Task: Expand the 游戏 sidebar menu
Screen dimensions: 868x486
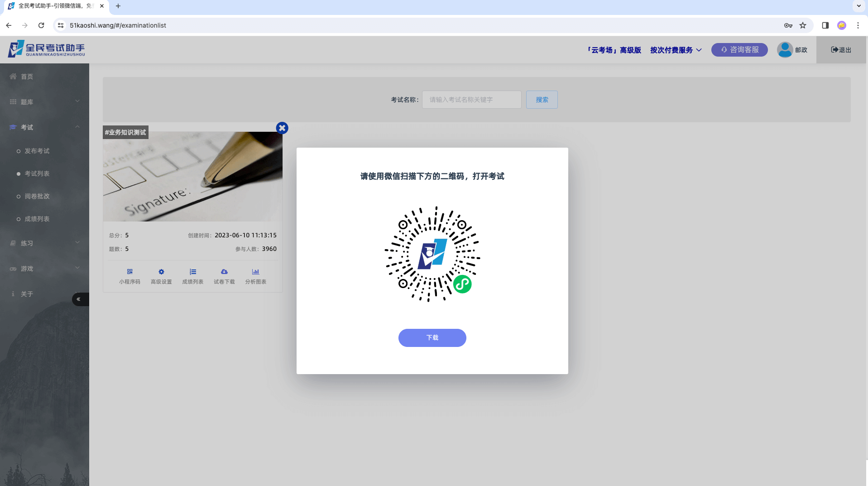Action: pyautogui.click(x=44, y=269)
